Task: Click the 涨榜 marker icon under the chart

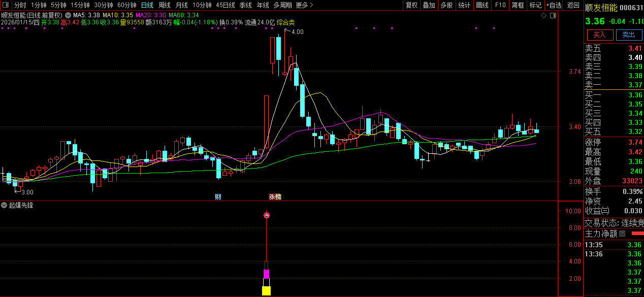Action: point(275,197)
